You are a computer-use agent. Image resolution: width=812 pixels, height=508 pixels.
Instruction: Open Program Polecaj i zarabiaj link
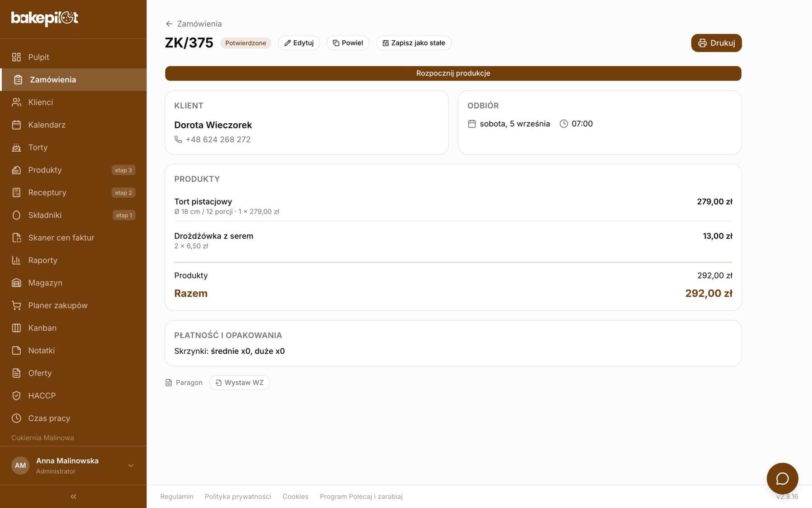pos(361,496)
